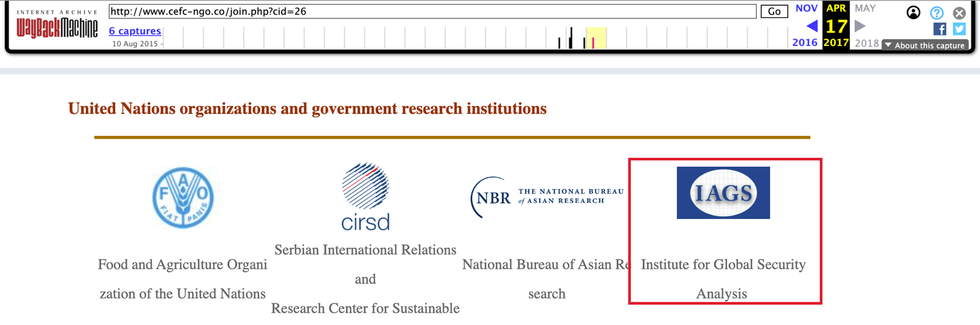This screenshot has height=325, width=980.
Task: Select the grayed 2018 year
Action: pos(867,43)
